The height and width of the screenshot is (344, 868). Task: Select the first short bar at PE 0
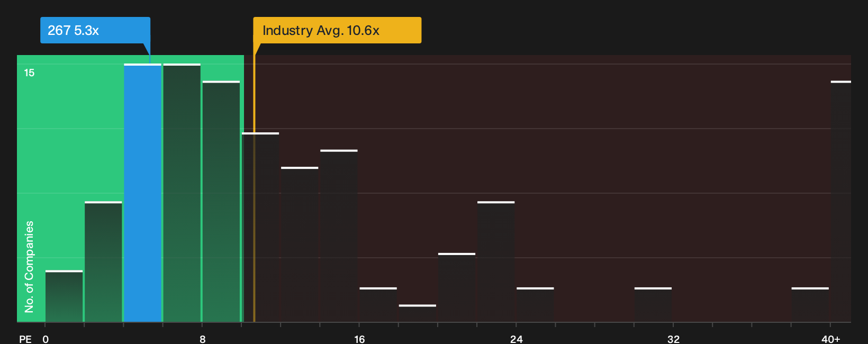(x=64, y=296)
